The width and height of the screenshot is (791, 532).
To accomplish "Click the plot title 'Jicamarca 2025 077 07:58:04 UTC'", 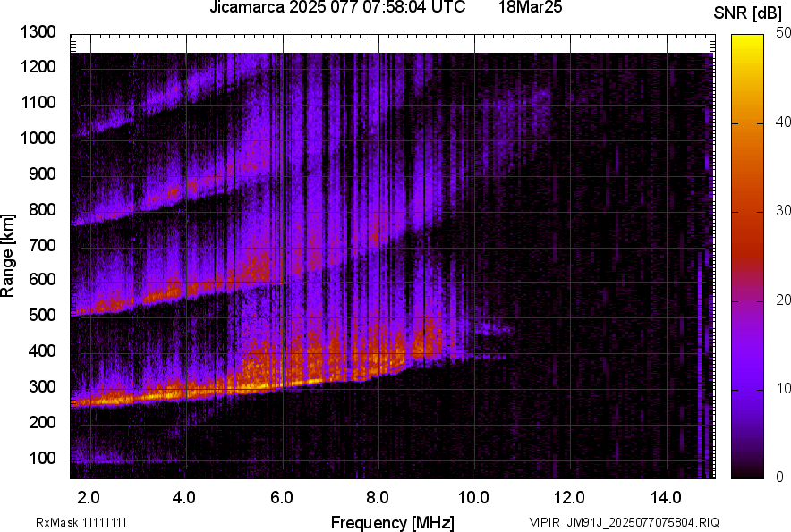I will (x=337, y=7).
